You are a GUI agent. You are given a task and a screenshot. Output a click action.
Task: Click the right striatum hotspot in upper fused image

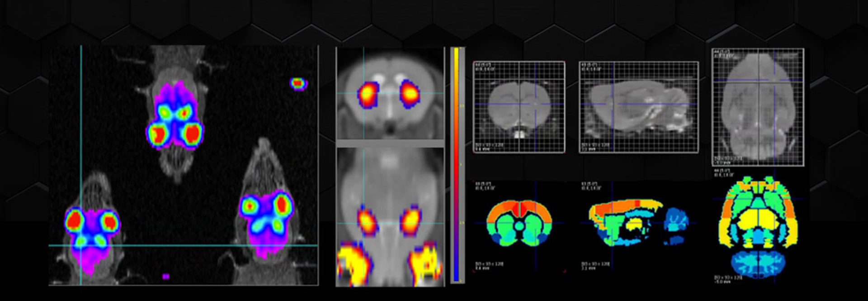click(x=410, y=94)
